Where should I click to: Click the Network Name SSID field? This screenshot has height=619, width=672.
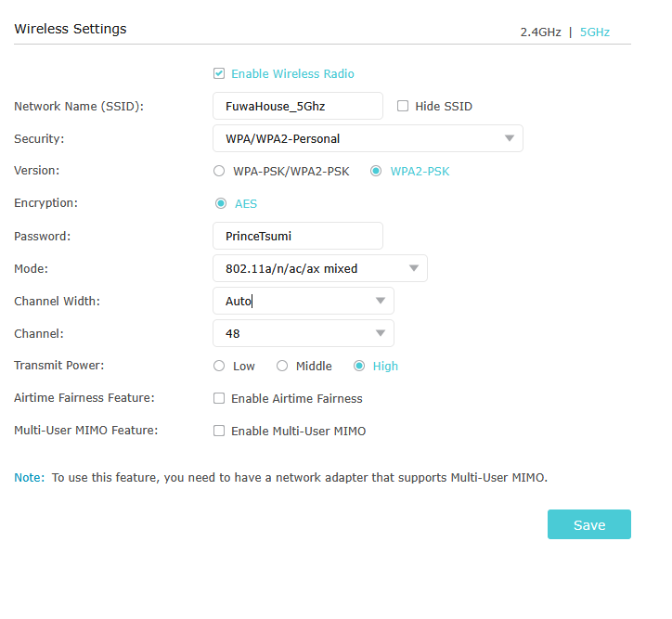tap(297, 106)
